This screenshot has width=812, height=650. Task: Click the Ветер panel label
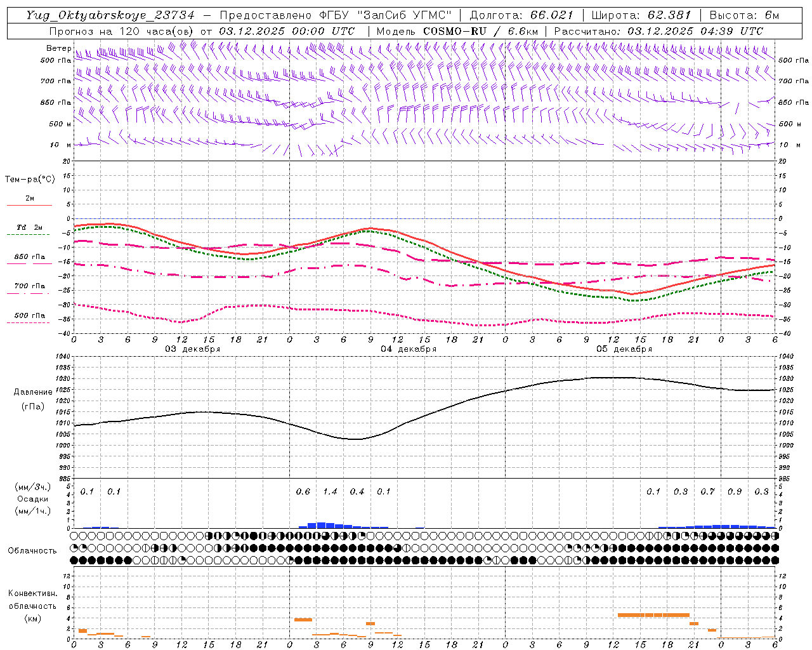pyautogui.click(x=58, y=48)
